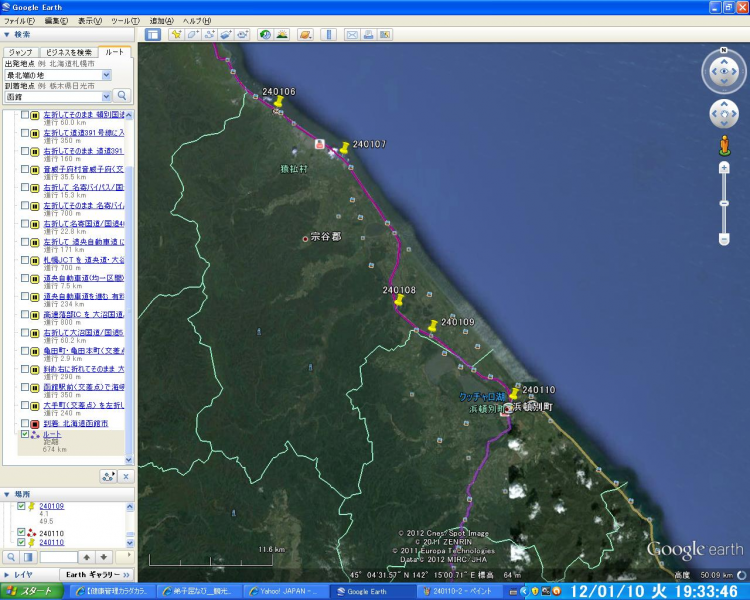Click the add image overlay icon
This screenshot has height=600, width=750.
pyautogui.click(x=226, y=34)
